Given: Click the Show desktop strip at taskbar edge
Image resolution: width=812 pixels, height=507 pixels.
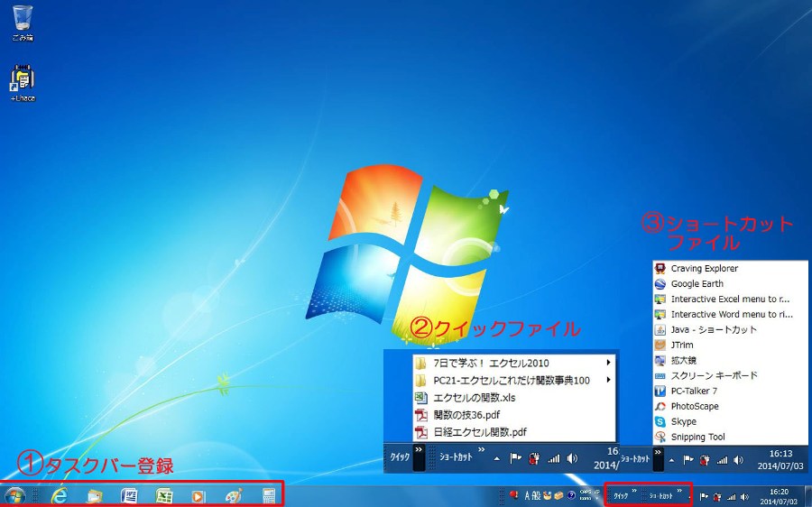Looking at the screenshot, I should [808, 496].
